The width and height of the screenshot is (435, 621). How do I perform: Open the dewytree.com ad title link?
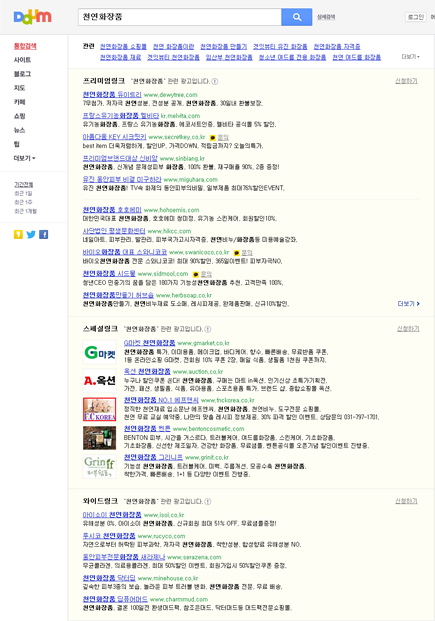[112, 95]
